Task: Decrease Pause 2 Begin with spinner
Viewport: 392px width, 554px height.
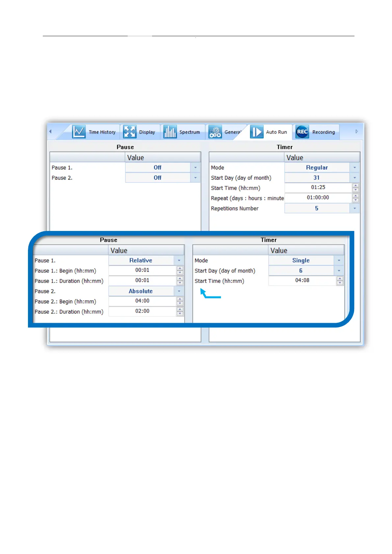Action: [180, 303]
